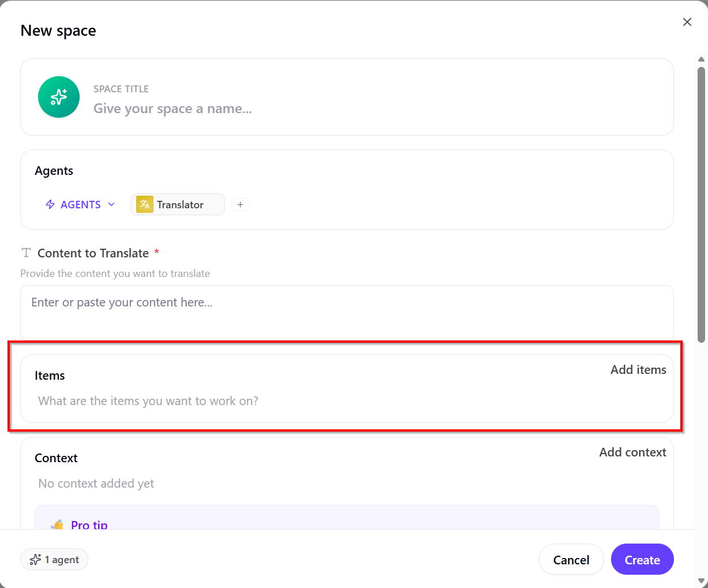Add another agent with plus icon
The height and width of the screenshot is (588, 708).
[x=240, y=205]
